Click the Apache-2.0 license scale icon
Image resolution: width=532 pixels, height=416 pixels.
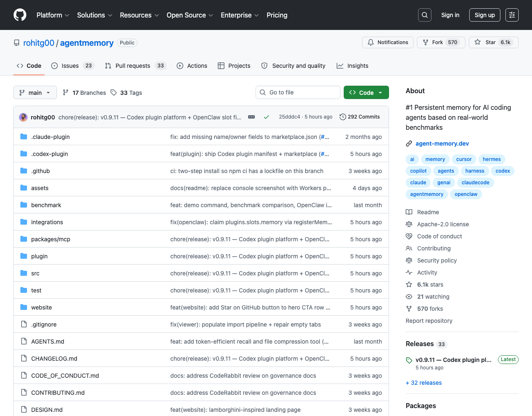[x=409, y=224]
